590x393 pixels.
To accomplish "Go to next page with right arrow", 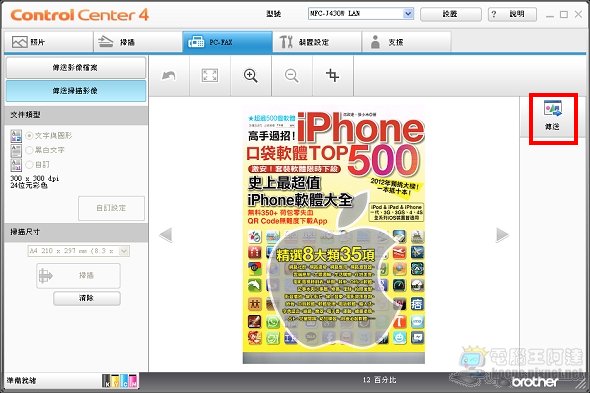I will (x=502, y=235).
